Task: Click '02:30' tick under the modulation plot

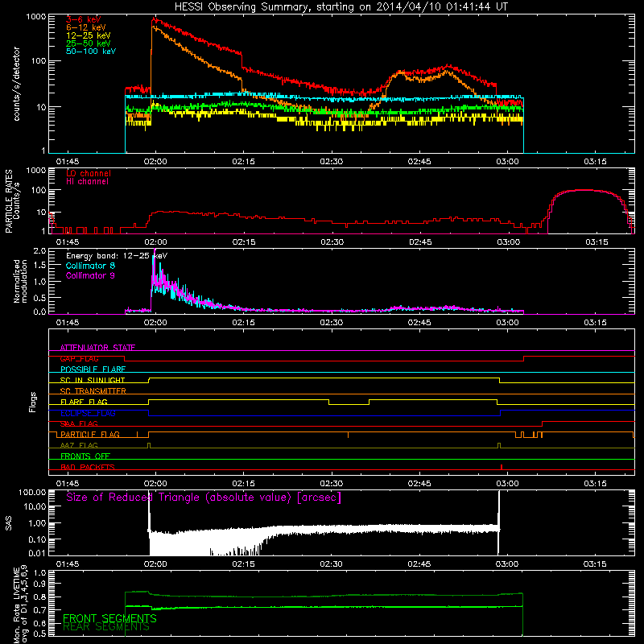Action: (332, 323)
